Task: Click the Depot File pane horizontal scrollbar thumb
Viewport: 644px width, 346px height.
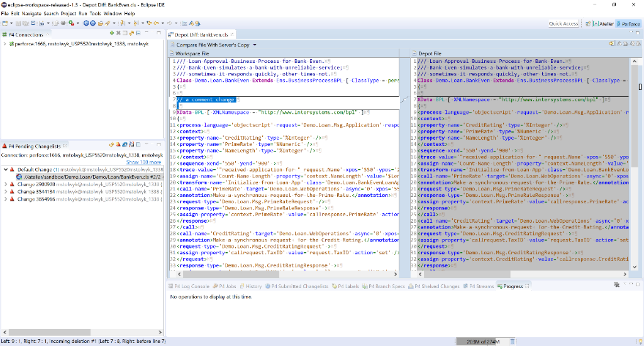Action: click(x=466, y=274)
